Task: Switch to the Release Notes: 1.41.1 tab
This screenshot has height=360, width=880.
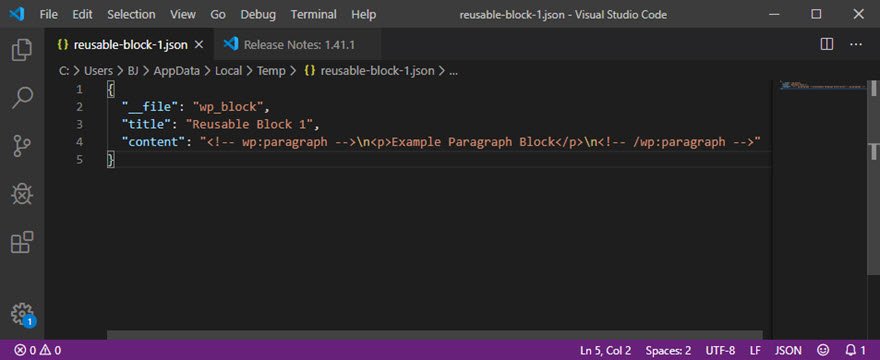Action: click(x=298, y=45)
